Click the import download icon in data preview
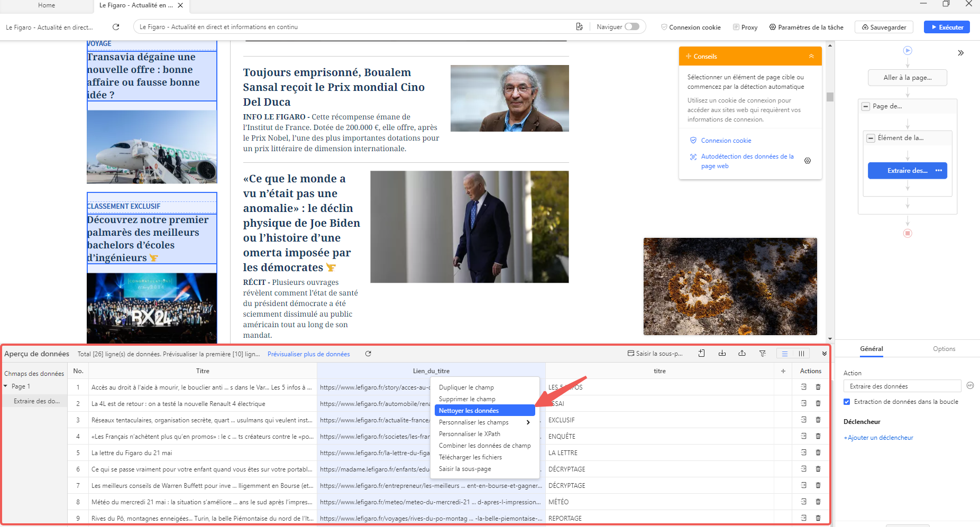The height and width of the screenshot is (527, 980). pos(722,354)
